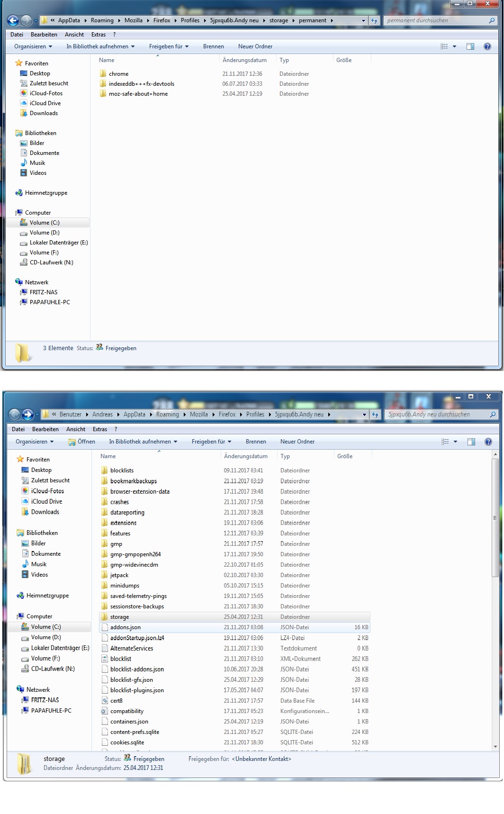Click 'Neuer Ordner' in top window toolbar
This screenshot has height=814, width=504.
coord(255,46)
